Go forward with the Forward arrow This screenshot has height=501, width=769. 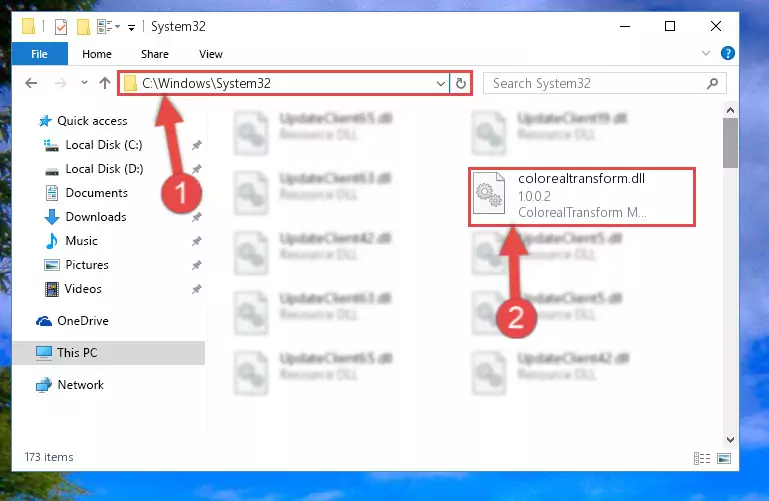[60, 83]
